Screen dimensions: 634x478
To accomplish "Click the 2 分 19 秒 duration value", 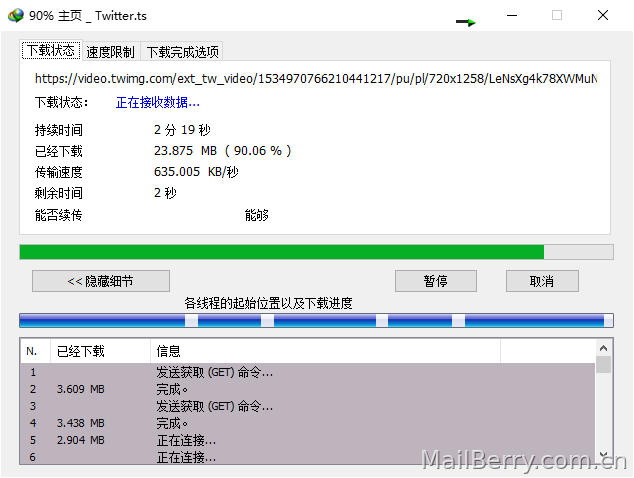I will coord(182,130).
